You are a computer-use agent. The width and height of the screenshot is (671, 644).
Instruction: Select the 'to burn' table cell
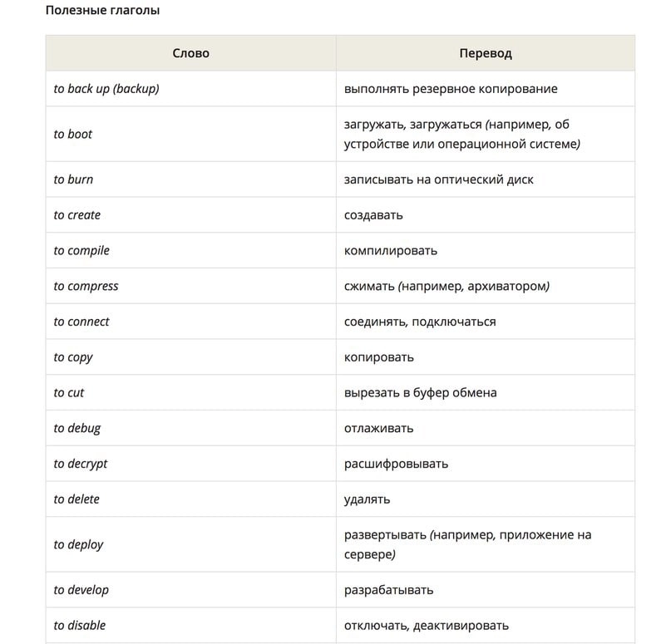point(191,179)
